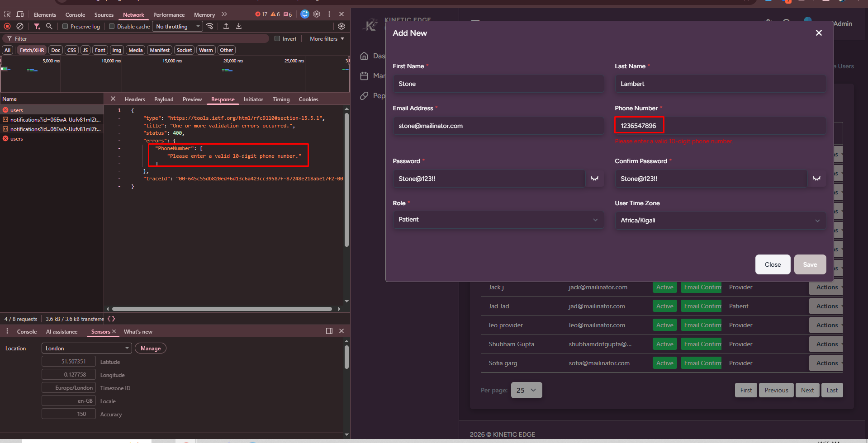Viewport: 868px width, 443px height.
Task: Open the Console tab in DevTools
Action: (x=75, y=15)
